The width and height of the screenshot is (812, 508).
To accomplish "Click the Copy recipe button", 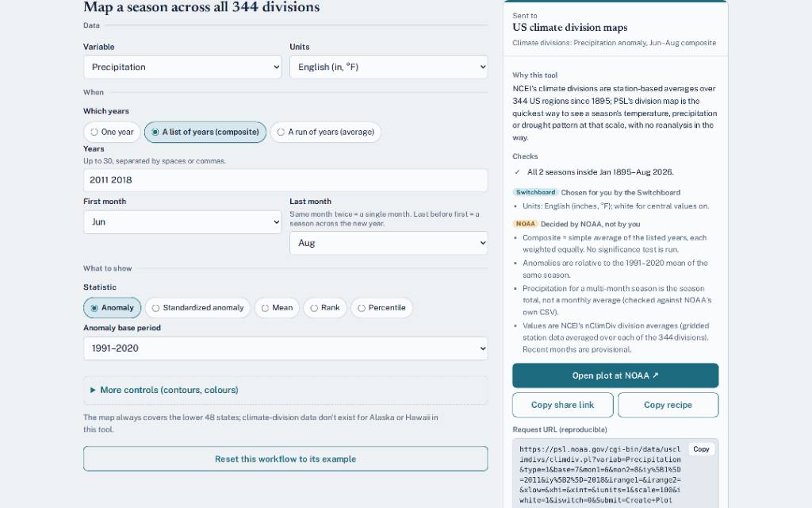I will [668, 405].
